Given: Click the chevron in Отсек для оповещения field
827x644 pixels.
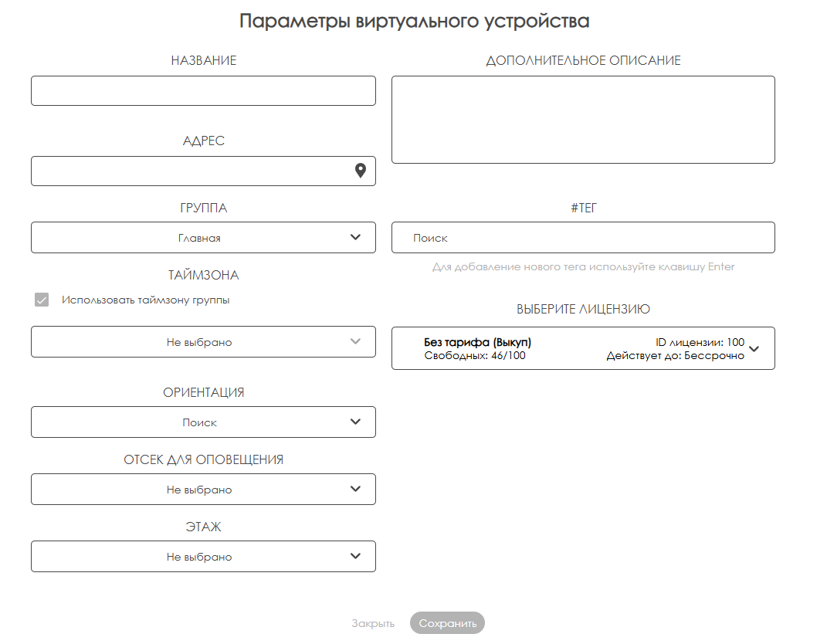Looking at the screenshot, I should pos(355,489).
